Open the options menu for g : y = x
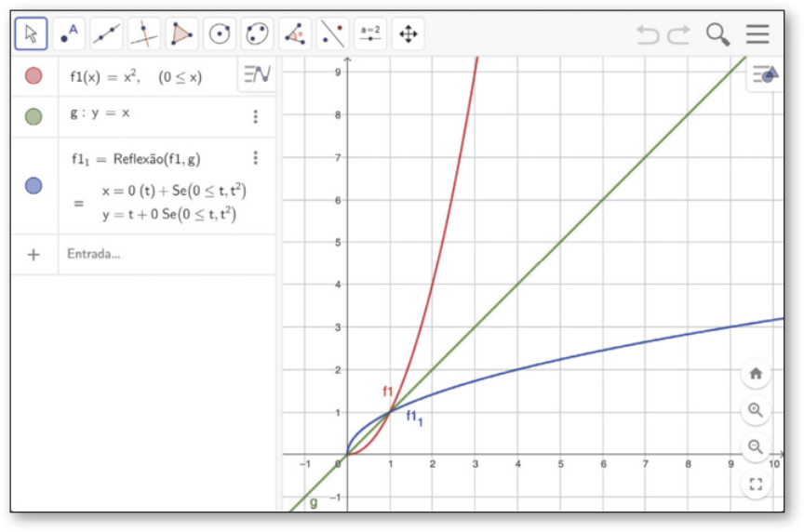This screenshot has height=532, width=804. (255, 117)
